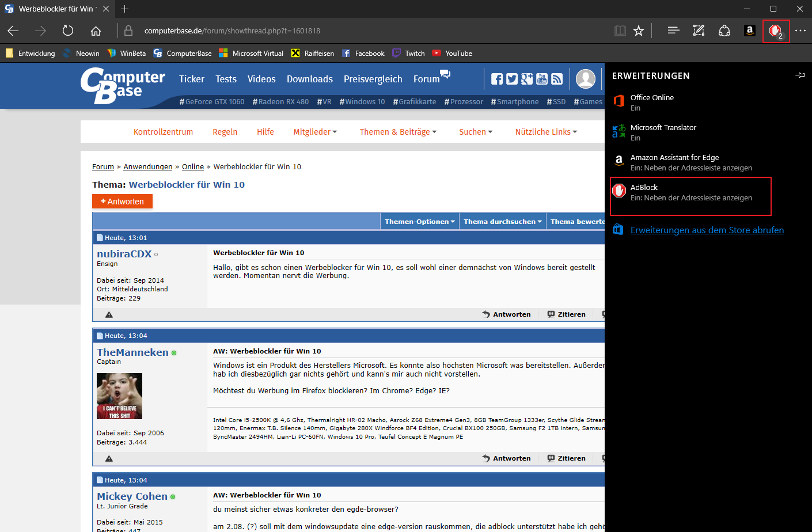The height and width of the screenshot is (532, 812).
Task: Click Zitieren on nubiraCDX post
Action: [x=566, y=314]
